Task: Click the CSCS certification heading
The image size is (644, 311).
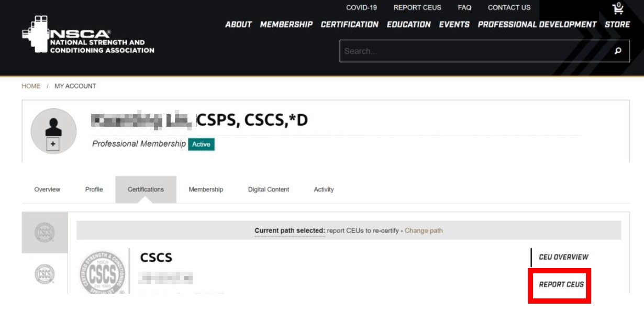Action: point(156,258)
